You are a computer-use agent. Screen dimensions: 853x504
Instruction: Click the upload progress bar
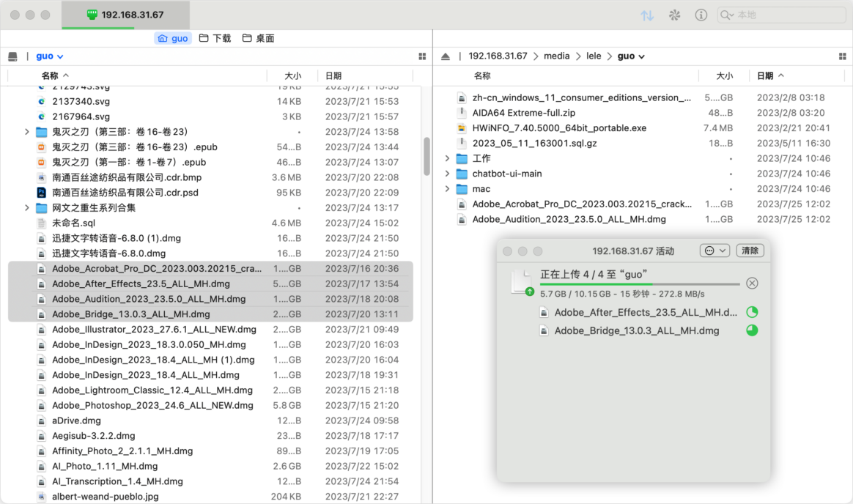(640, 284)
